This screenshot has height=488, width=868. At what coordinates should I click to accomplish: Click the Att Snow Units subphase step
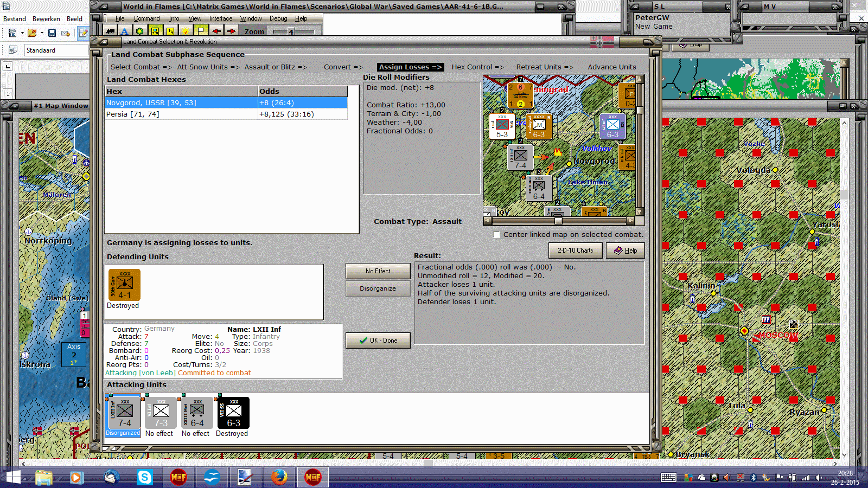(x=208, y=67)
